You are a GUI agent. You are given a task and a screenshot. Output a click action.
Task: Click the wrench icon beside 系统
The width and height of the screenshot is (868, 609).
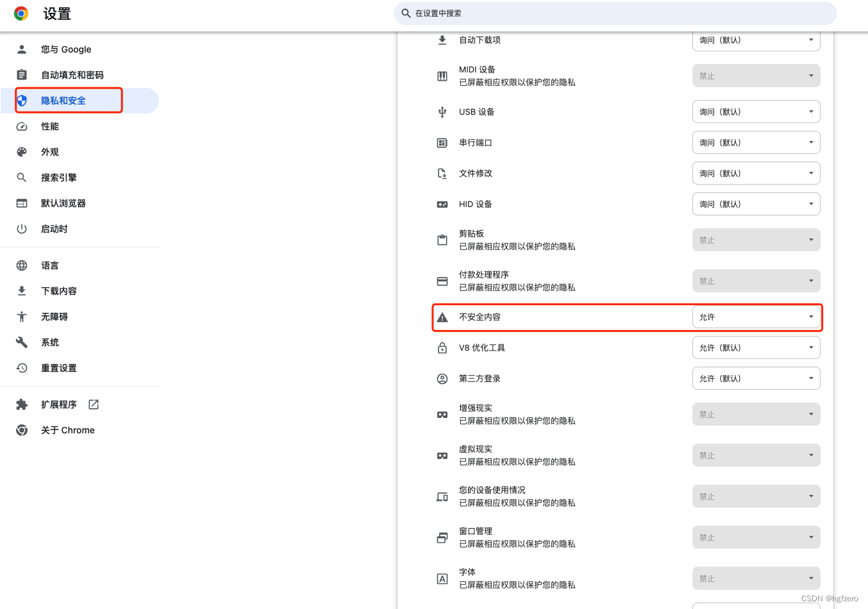pos(22,342)
